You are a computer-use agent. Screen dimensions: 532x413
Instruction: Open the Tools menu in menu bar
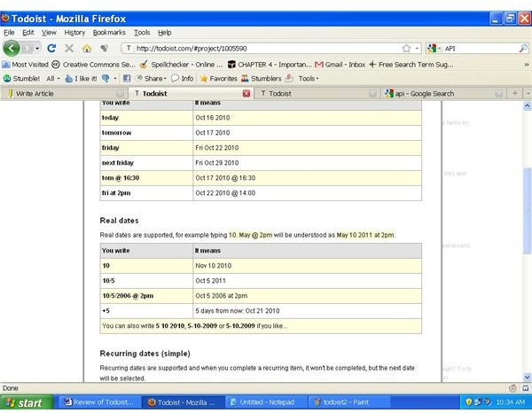(x=142, y=33)
